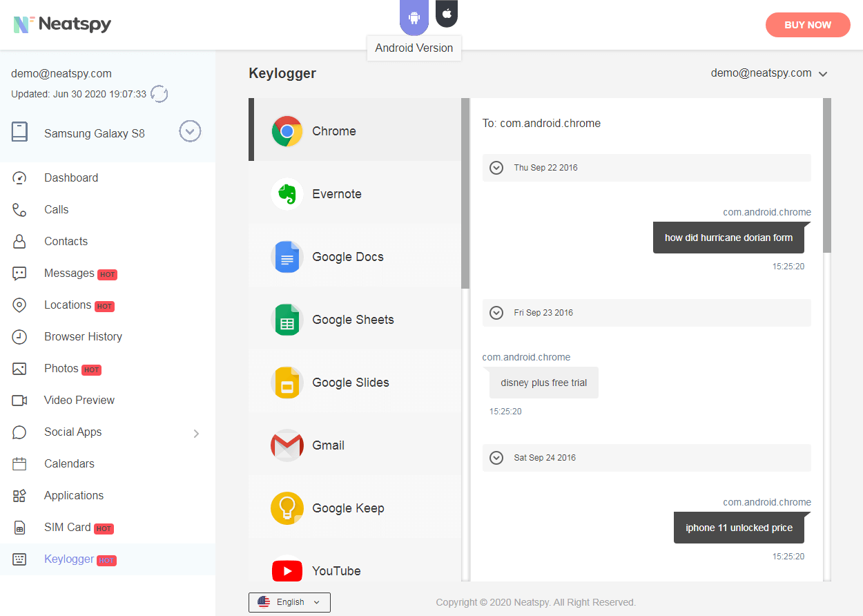Open the Samsung Galaxy S8 device dropdown
This screenshot has width=863, height=616.
point(190,131)
